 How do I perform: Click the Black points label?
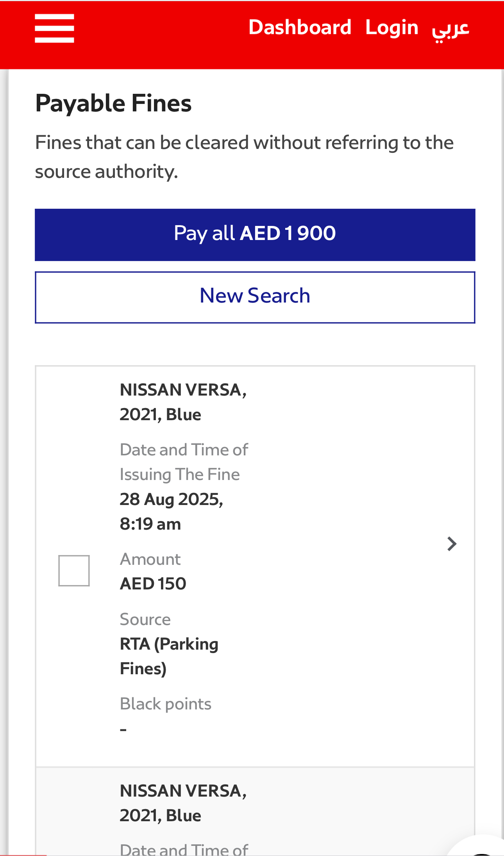165,704
